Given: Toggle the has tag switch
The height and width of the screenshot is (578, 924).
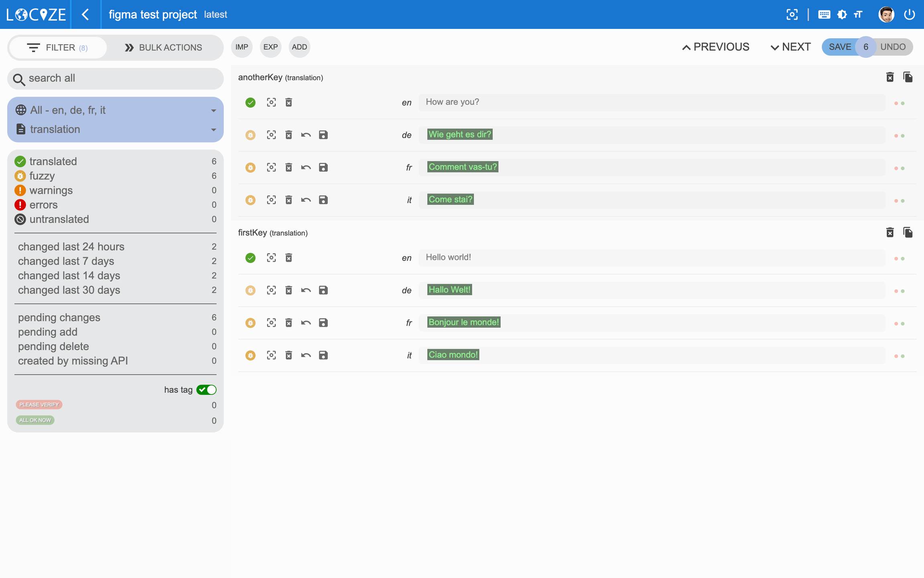Looking at the screenshot, I should [x=207, y=390].
